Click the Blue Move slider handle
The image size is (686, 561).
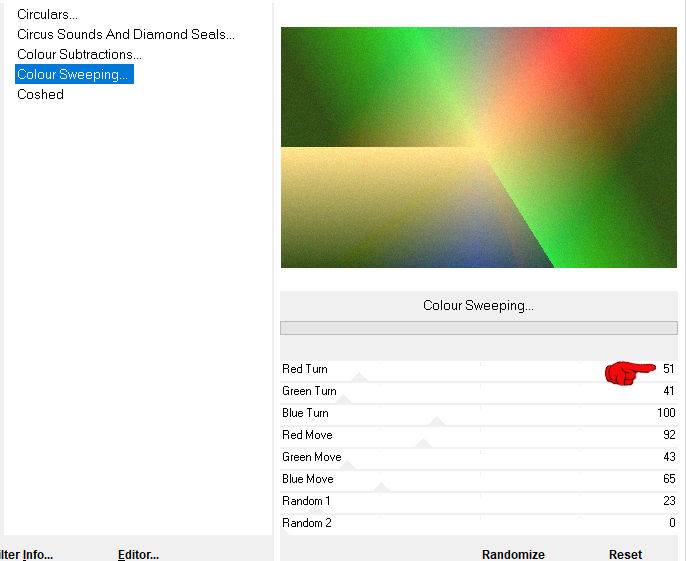pyautogui.click(x=381, y=487)
